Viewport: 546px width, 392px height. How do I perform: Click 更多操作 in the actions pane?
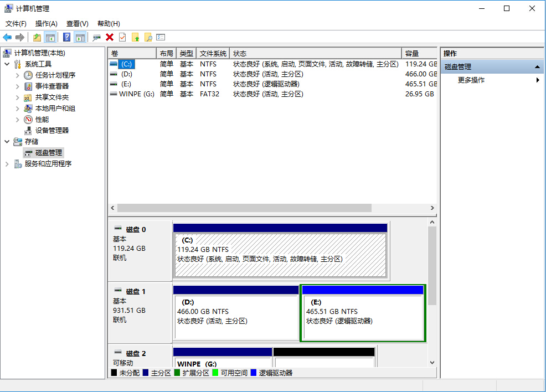[x=471, y=80]
